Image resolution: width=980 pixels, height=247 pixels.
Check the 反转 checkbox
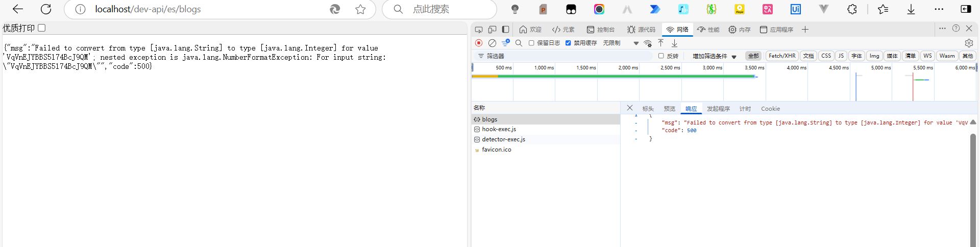tap(661, 56)
